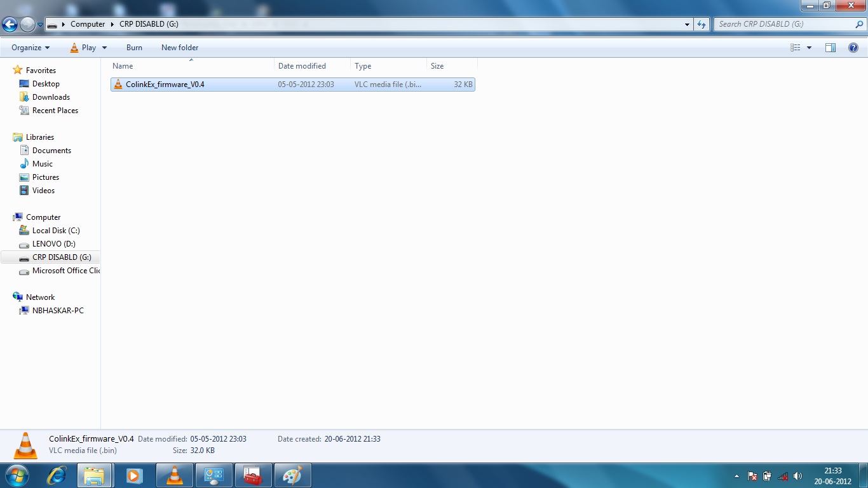Open Desktop in Favorites

(46, 84)
